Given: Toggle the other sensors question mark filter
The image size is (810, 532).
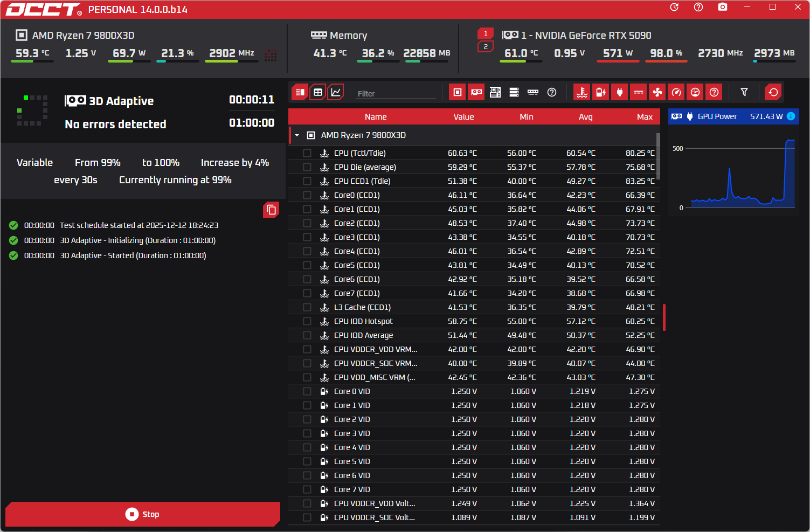Looking at the screenshot, I should click(x=714, y=92).
